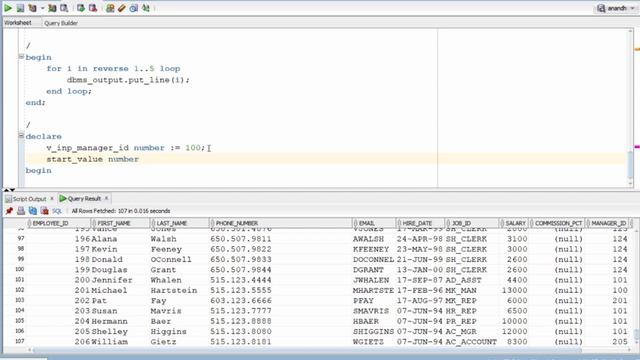Image resolution: width=640 pixels, height=360 pixels.
Task: Click the hire date 13-JAN-00
Action: [420, 270]
